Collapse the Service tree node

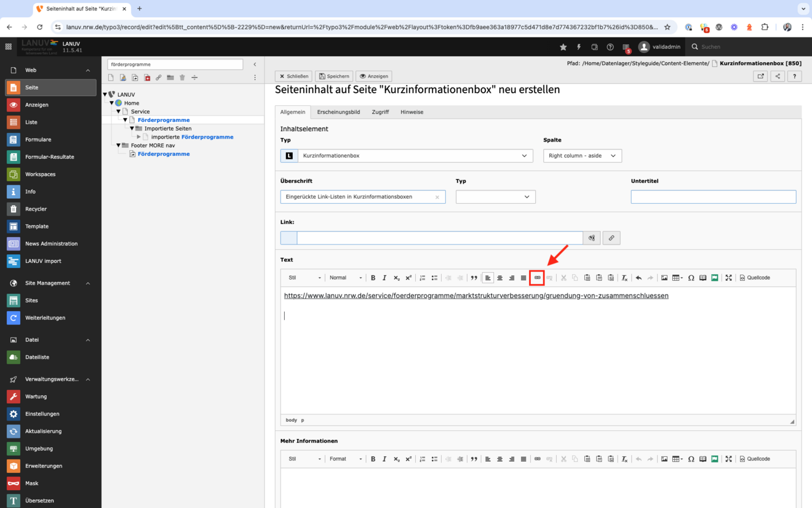pos(119,111)
